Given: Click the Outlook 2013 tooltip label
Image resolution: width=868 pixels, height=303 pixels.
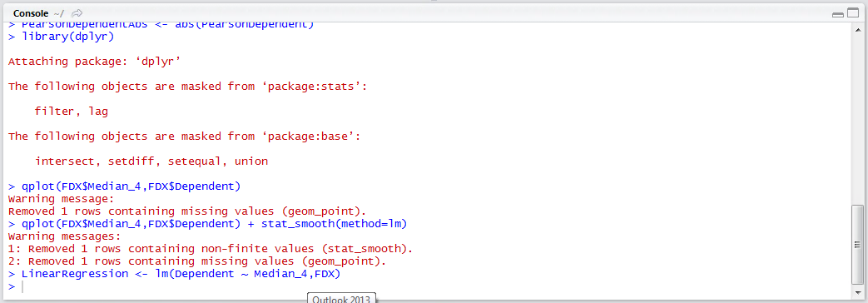Looking at the screenshot, I should click(x=341, y=299).
